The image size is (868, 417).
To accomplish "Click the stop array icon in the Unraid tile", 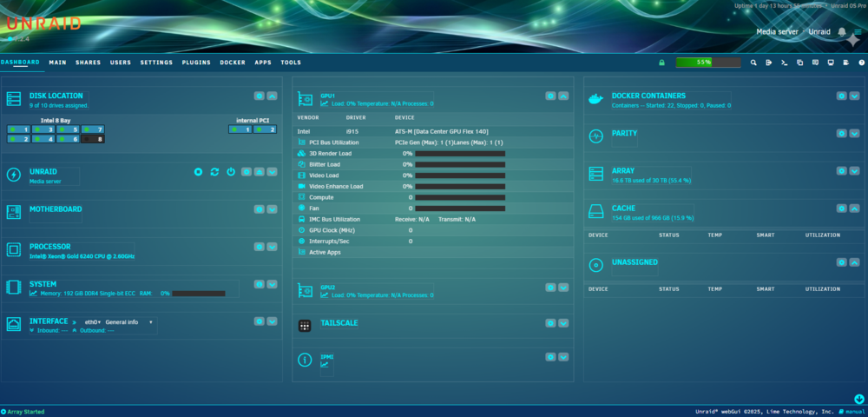I will tap(198, 172).
